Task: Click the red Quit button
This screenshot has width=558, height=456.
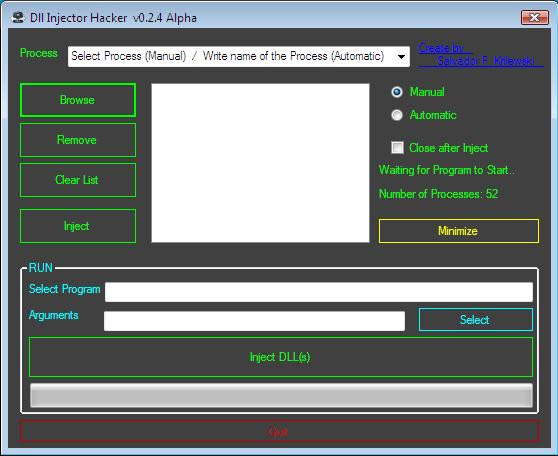Action: (280, 431)
